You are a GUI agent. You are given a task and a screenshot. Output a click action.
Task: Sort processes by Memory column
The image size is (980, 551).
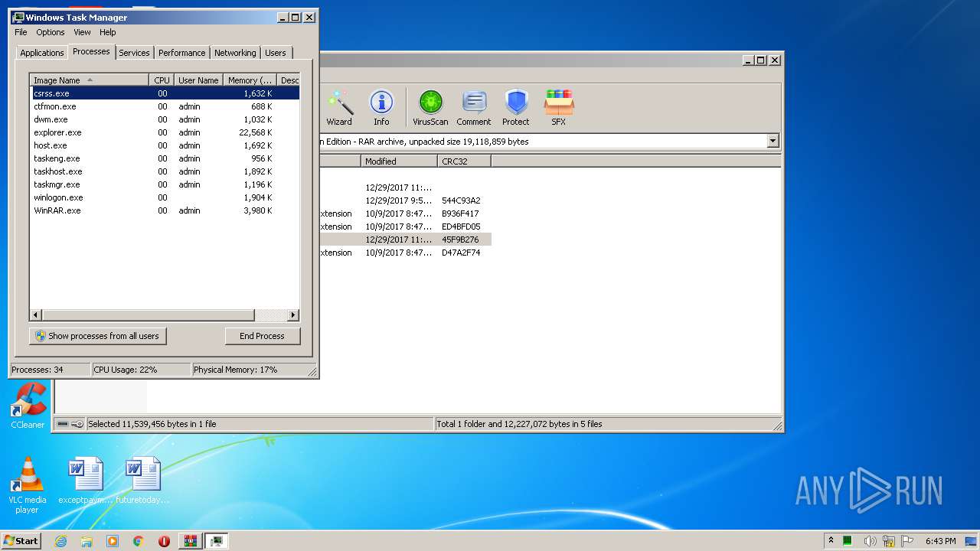point(250,80)
